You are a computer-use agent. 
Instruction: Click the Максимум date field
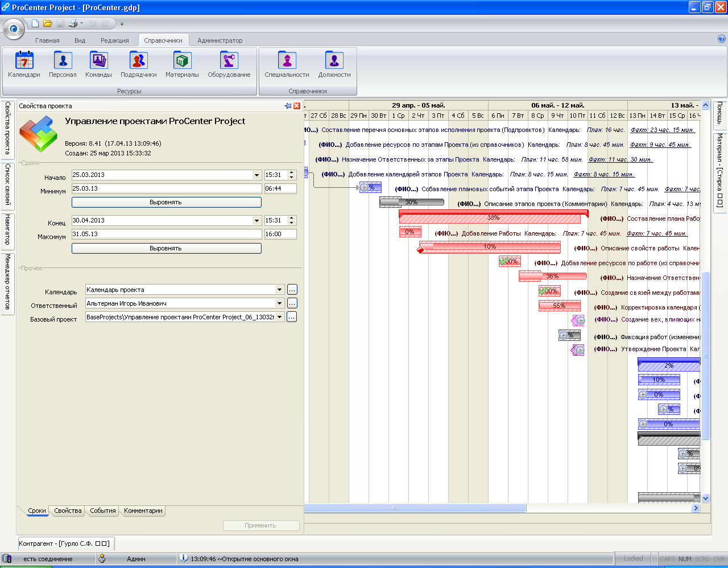pyautogui.click(x=166, y=234)
